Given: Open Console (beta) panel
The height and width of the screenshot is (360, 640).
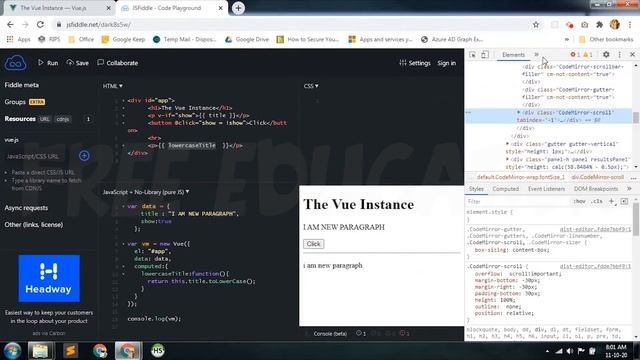Looking at the screenshot, I should (330, 333).
